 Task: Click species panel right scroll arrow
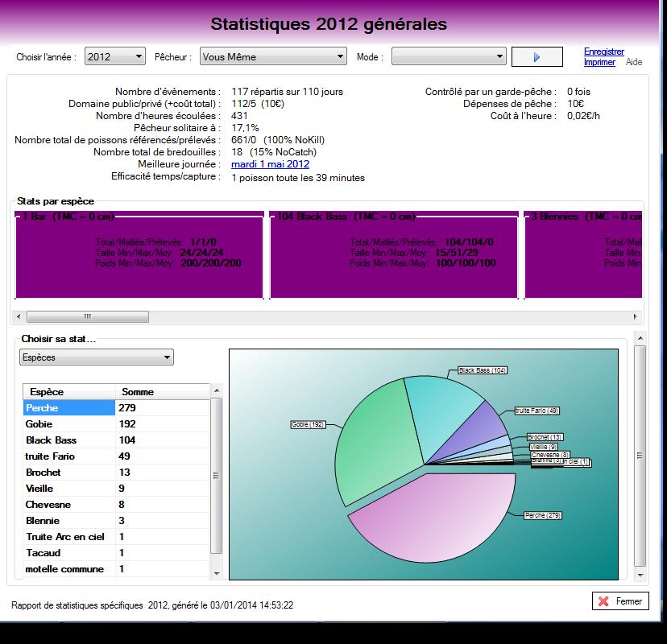pos(635,316)
